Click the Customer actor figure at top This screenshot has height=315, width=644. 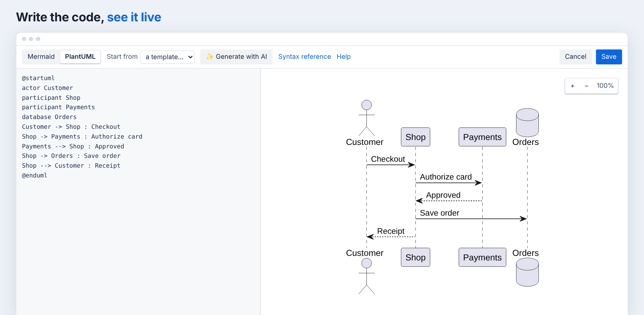[366, 118]
